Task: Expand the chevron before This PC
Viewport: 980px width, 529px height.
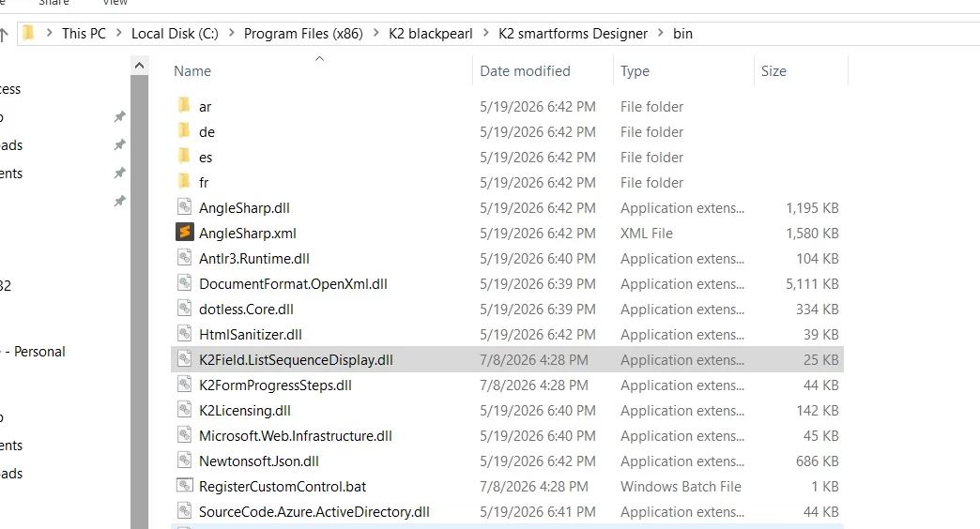Action: (x=50, y=33)
